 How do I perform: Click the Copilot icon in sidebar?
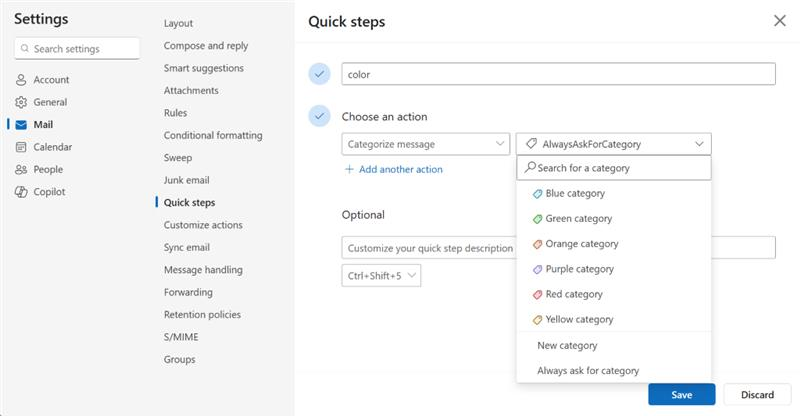[x=21, y=192]
